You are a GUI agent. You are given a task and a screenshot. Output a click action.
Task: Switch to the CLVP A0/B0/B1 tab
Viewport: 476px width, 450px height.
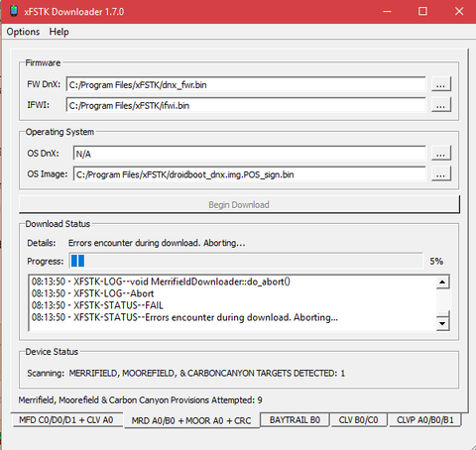coord(425,420)
